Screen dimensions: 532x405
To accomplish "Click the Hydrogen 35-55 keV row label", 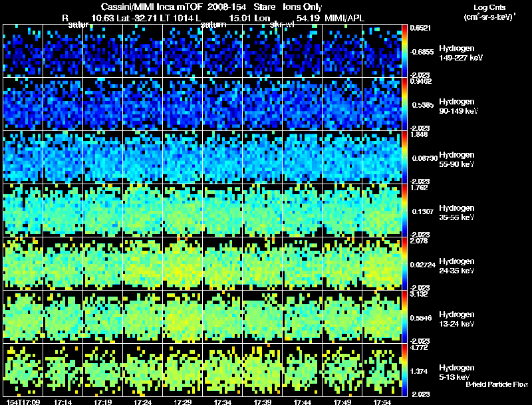I will pyautogui.click(x=457, y=213).
